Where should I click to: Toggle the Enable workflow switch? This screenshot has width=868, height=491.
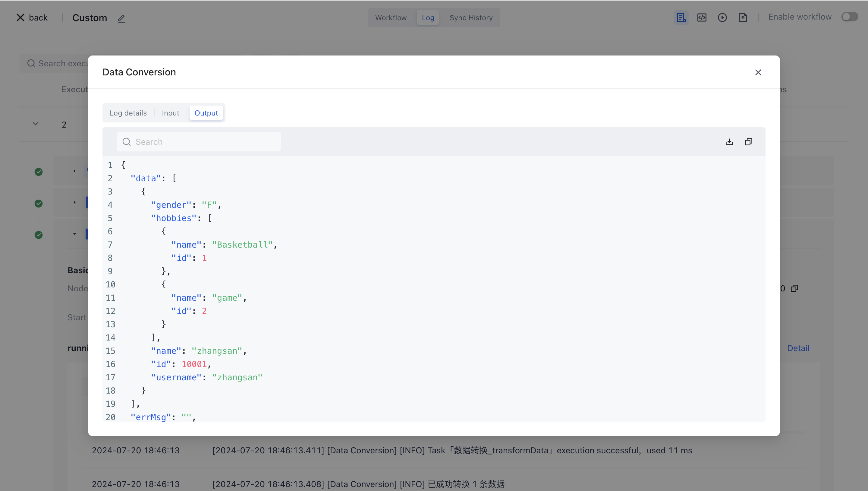(x=850, y=17)
